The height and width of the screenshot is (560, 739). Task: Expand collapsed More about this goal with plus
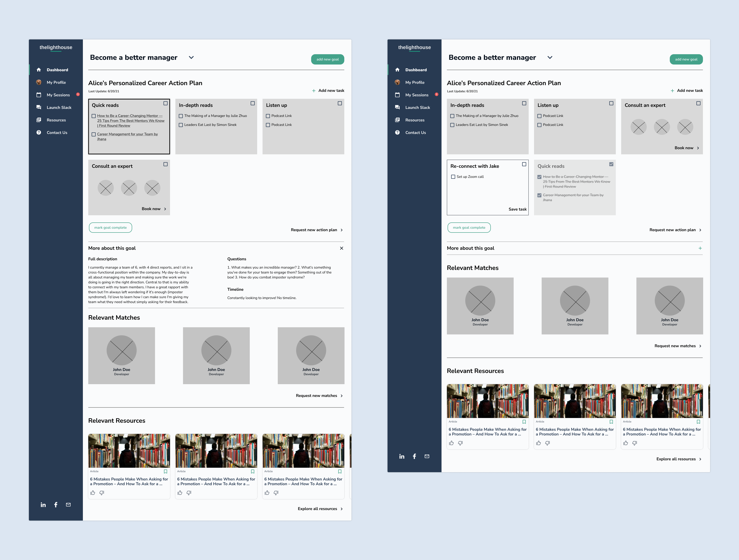click(700, 248)
